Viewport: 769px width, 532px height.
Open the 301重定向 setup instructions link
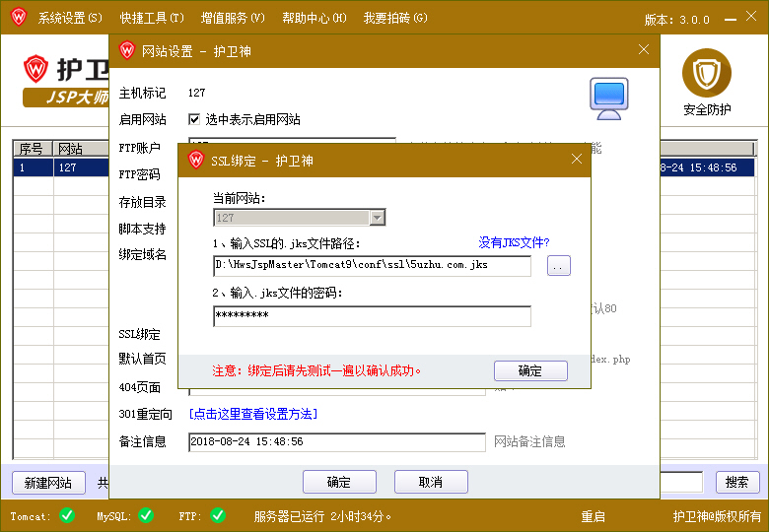click(x=253, y=414)
